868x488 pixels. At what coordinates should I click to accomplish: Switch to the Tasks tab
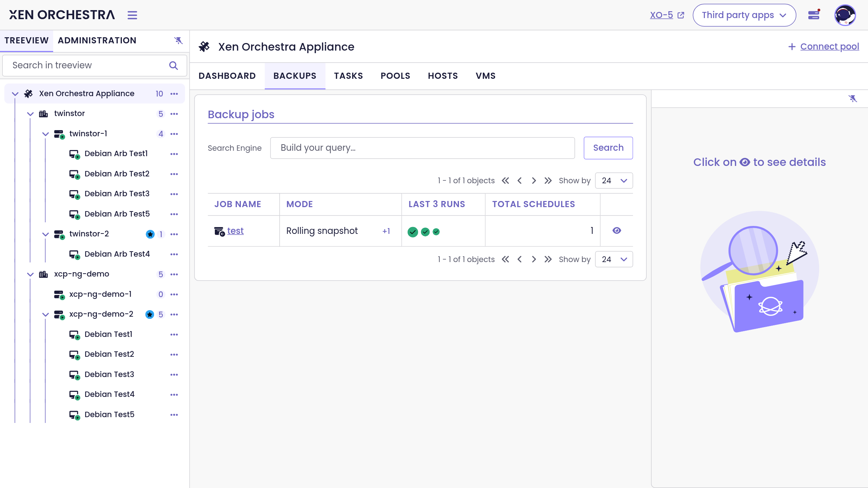click(x=349, y=76)
